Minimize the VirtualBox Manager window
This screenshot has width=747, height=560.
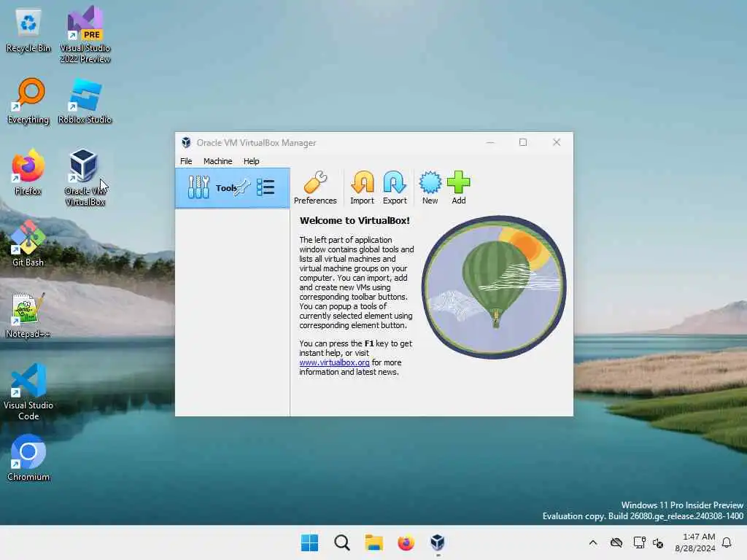tap(490, 142)
